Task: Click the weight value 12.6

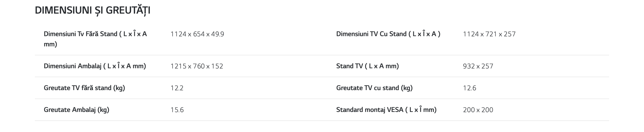Action: pyautogui.click(x=469, y=88)
